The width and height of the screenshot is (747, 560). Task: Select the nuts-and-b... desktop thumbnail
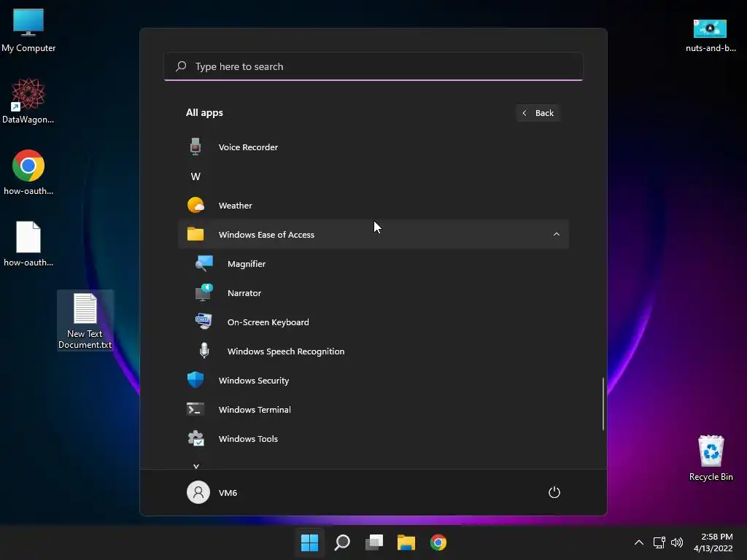711,36
